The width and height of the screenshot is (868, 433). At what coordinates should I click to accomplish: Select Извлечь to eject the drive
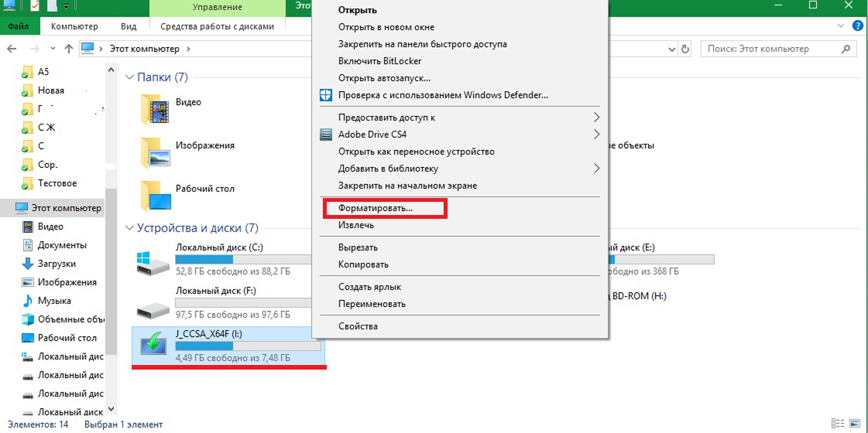point(356,225)
